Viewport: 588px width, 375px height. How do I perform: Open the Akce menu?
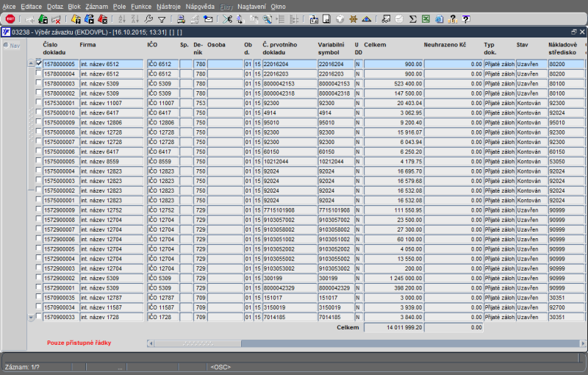click(x=9, y=7)
